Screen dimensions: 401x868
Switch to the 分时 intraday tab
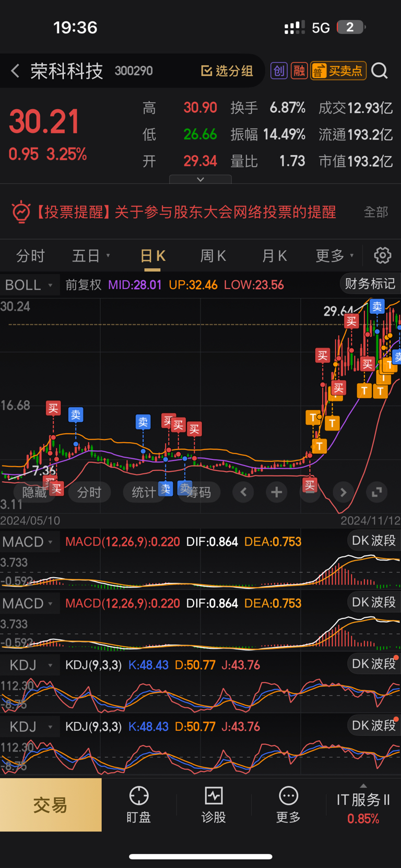[x=30, y=256]
